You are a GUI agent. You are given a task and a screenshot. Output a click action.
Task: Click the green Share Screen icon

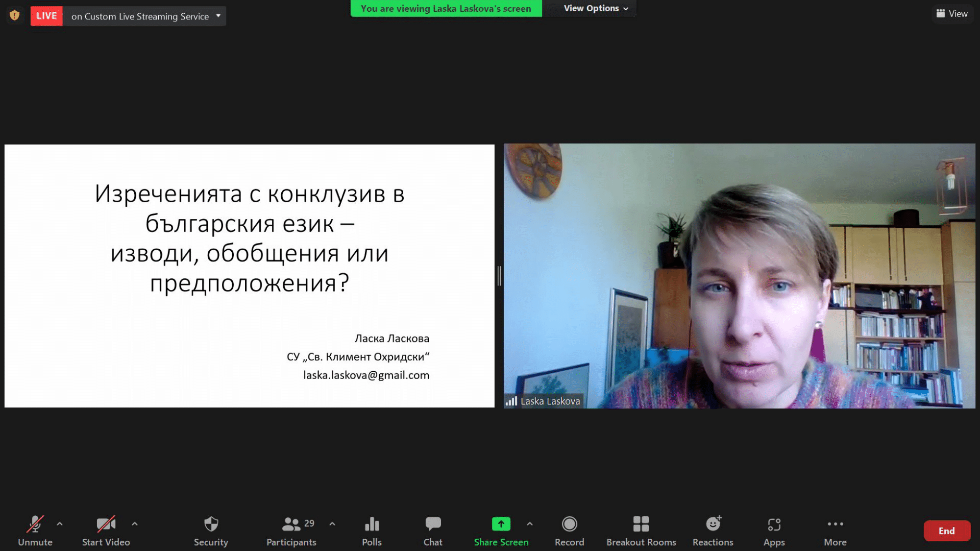(501, 524)
